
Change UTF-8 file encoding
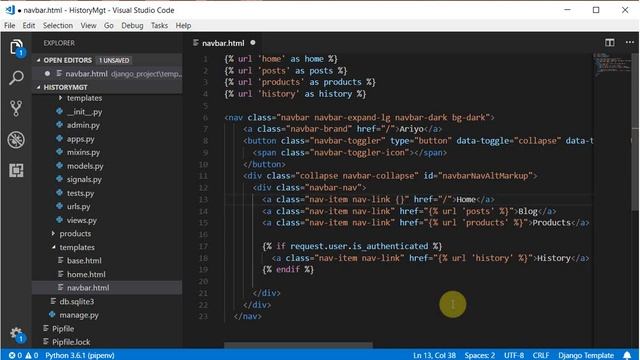click(x=514, y=356)
